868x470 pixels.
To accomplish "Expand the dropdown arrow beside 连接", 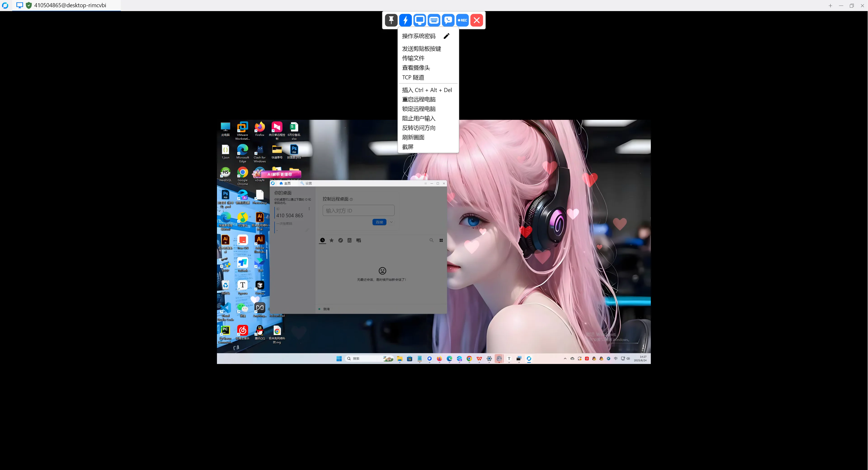I will pyautogui.click(x=391, y=222).
